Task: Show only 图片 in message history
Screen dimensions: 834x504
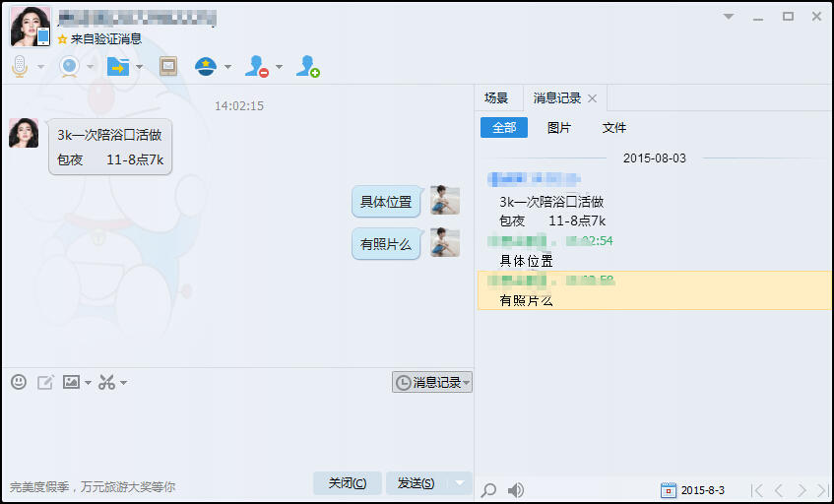Action: (x=559, y=128)
